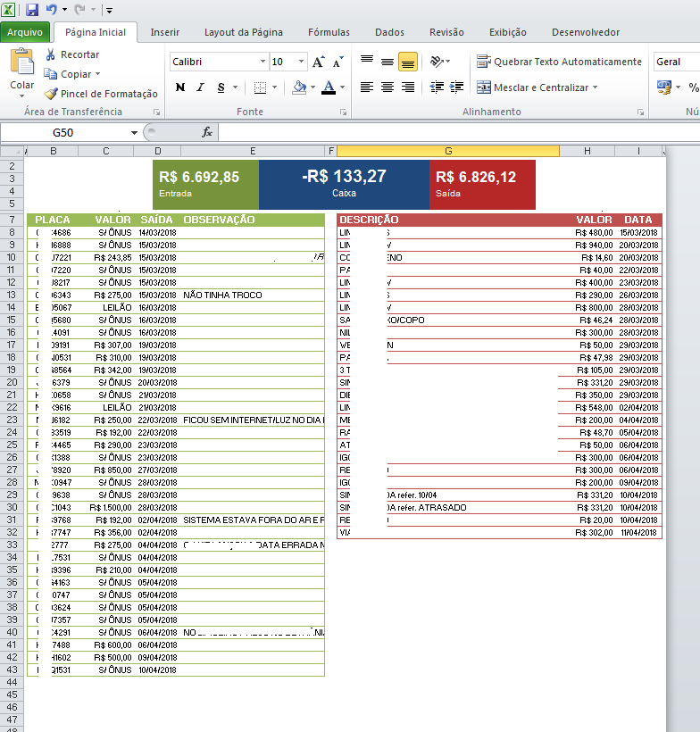700x732 pixels.
Task: Copy selection using Copiar
Action: (68, 74)
